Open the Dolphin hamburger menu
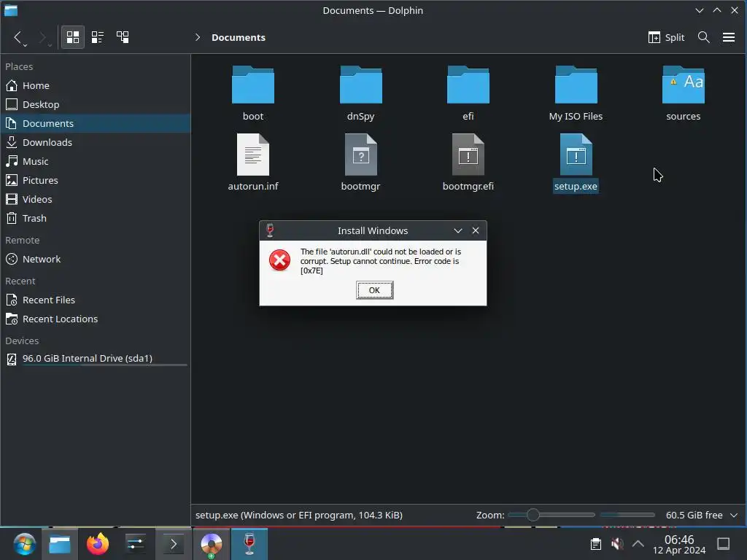This screenshot has width=747, height=560. [x=729, y=37]
